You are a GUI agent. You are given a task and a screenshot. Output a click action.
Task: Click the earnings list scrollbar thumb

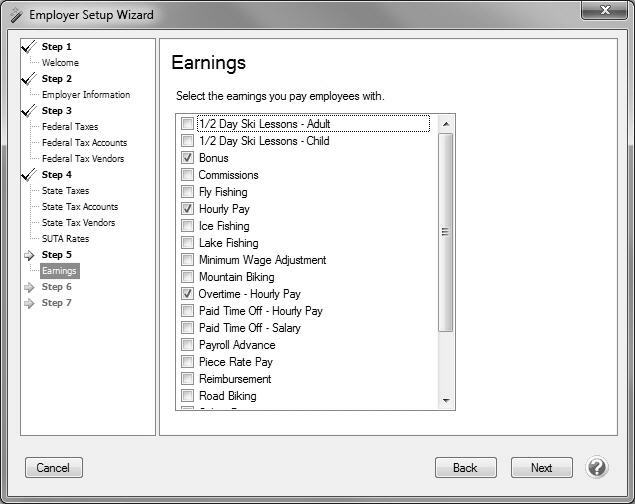[x=446, y=231]
